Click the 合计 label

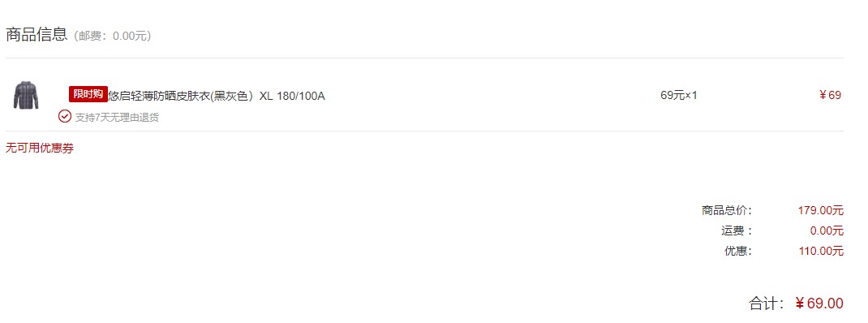pyautogui.click(x=766, y=304)
